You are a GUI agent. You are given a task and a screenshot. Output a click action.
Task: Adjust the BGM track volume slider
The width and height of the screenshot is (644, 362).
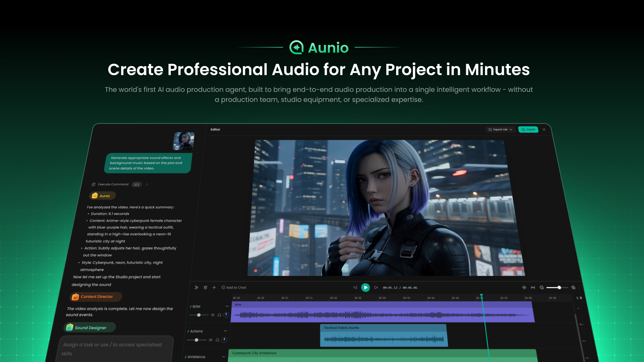(199, 315)
